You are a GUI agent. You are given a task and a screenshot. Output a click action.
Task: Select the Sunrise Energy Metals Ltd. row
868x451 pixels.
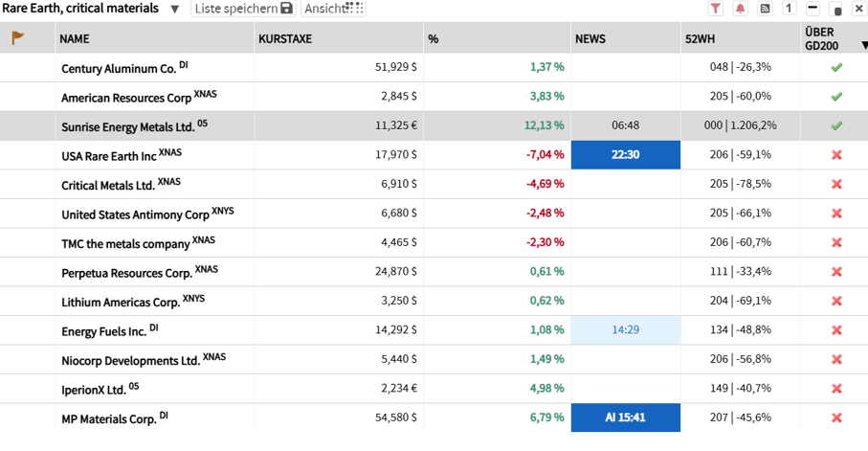pos(434,125)
